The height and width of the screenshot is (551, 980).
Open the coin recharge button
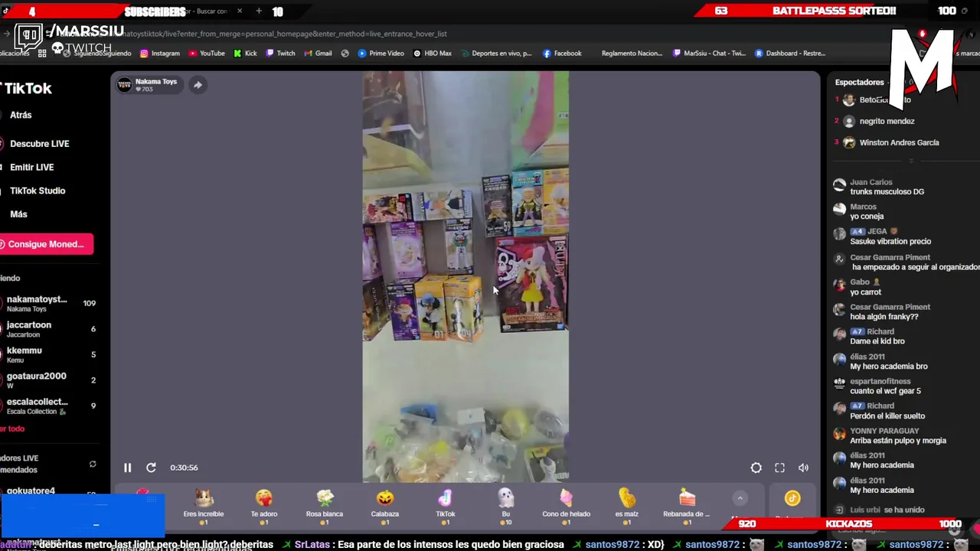coord(792,499)
